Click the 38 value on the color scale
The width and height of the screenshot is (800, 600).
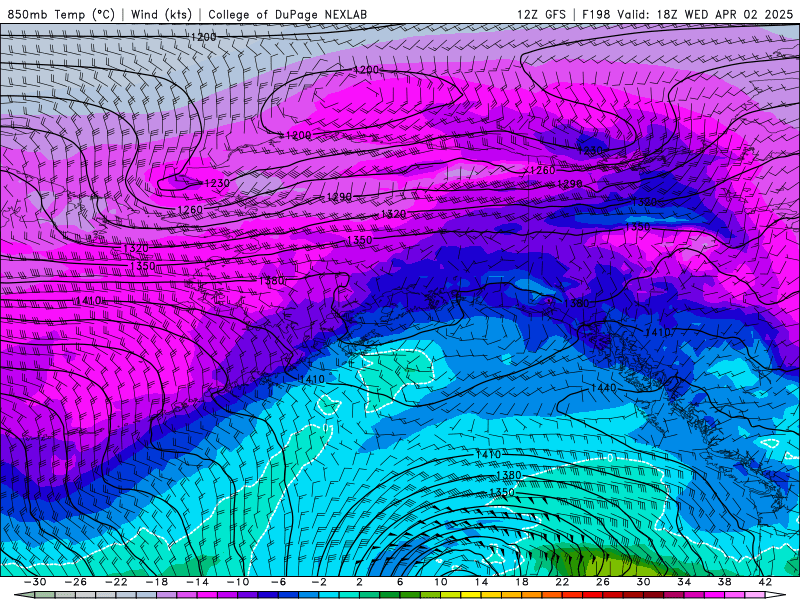click(724, 582)
